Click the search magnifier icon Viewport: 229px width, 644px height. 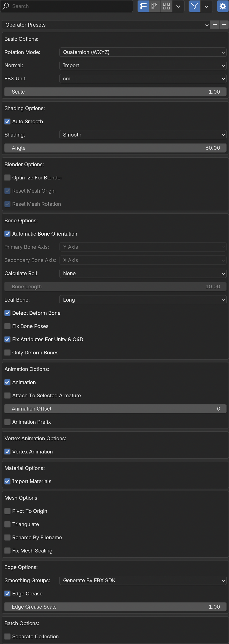pos(6,6)
